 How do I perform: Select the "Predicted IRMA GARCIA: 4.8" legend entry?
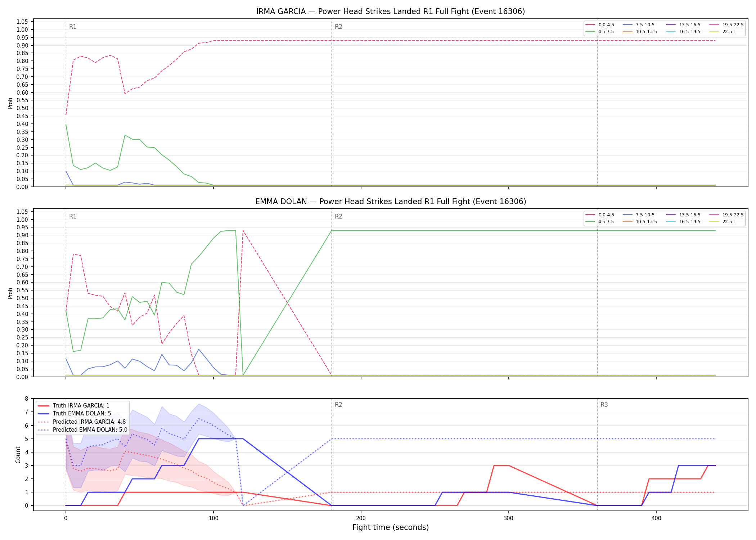[82, 422]
